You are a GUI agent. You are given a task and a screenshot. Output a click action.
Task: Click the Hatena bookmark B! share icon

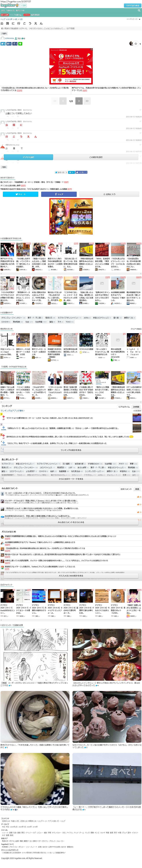[x=9, y=44]
